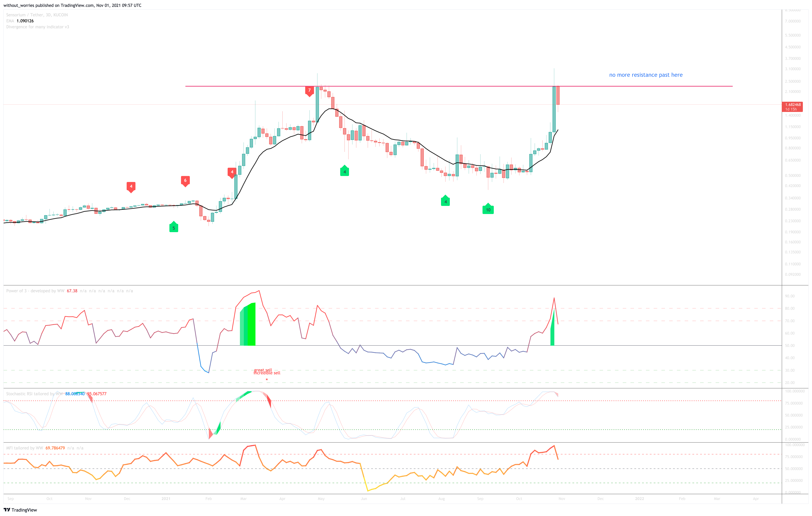The width and height of the screenshot is (812, 516).
Task: Click the May label on time axis
Action: click(321, 499)
